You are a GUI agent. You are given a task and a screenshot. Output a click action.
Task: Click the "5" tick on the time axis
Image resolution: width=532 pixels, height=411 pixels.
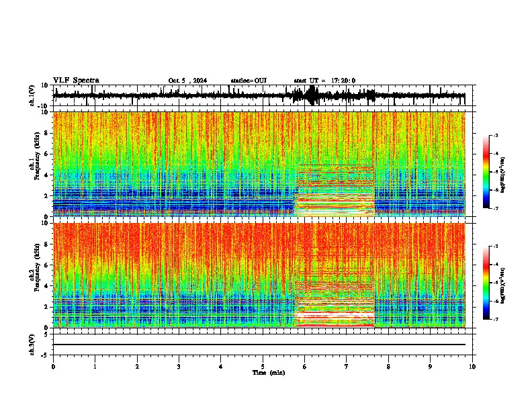click(x=263, y=367)
